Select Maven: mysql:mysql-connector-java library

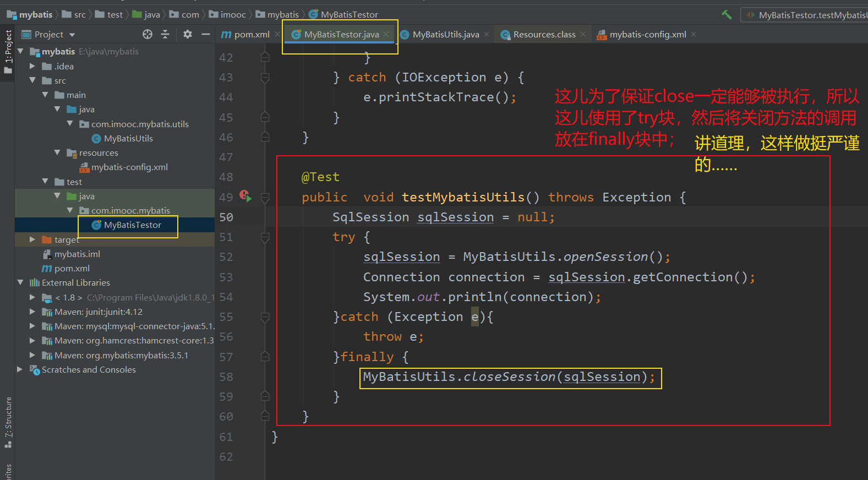[128, 326]
